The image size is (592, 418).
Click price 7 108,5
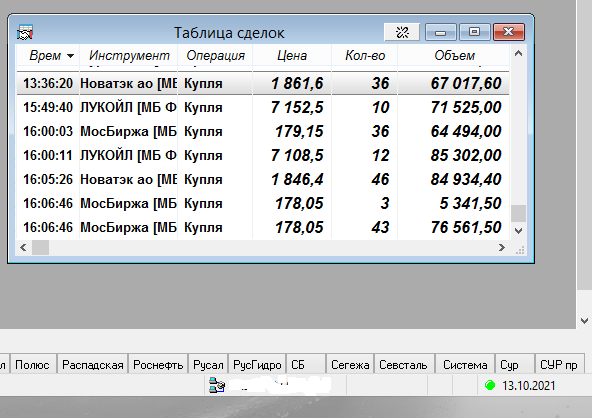(297, 156)
